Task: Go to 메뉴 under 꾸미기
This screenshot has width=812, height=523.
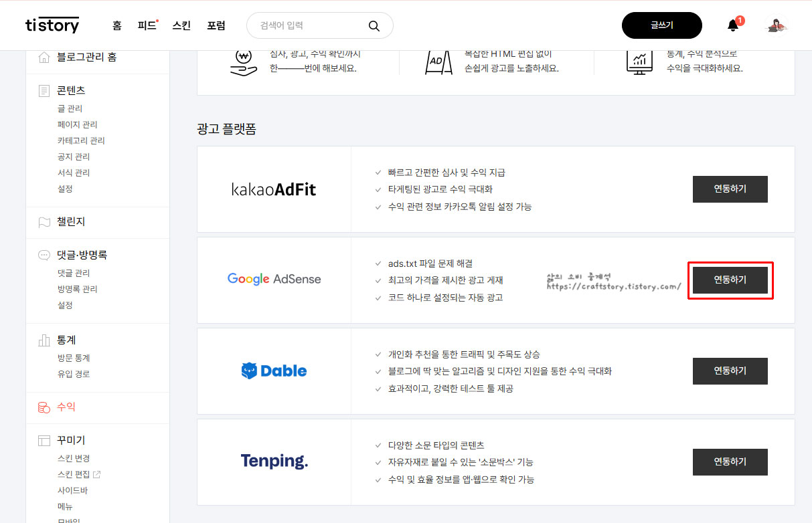Action: click(65, 506)
